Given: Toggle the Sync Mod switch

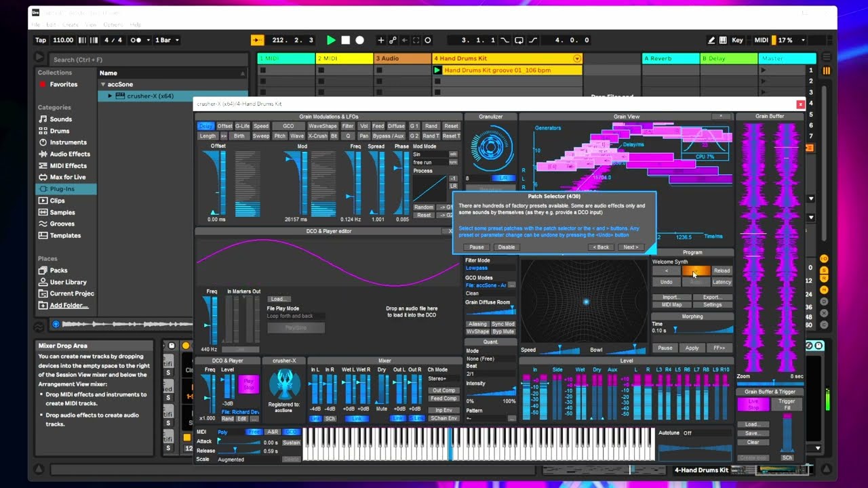Looking at the screenshot, I should (503, 324).
